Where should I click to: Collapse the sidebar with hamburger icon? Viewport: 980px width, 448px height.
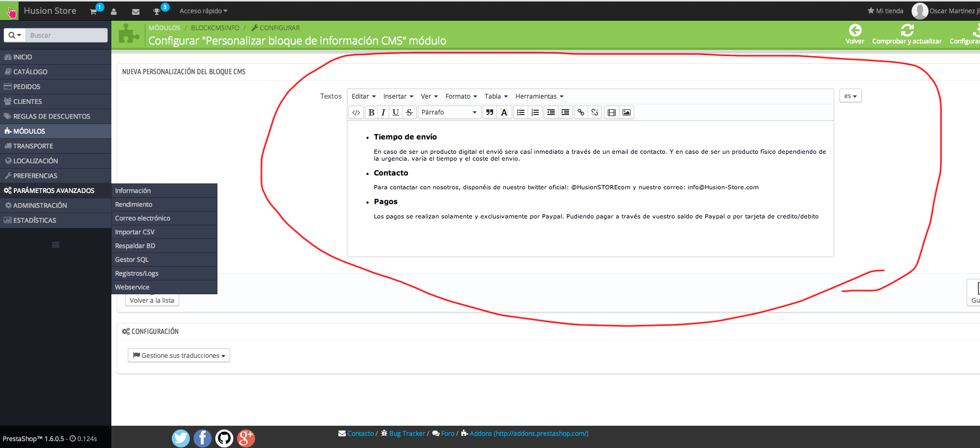(x=56, y=244)
